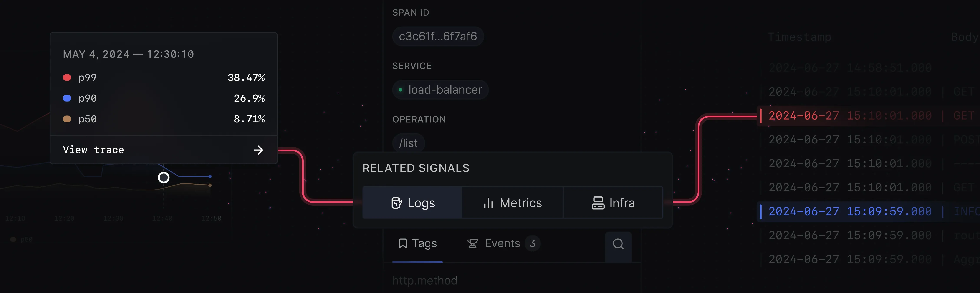
Task: Click the load-balancer service chip
Action: (x=440, y=90)
